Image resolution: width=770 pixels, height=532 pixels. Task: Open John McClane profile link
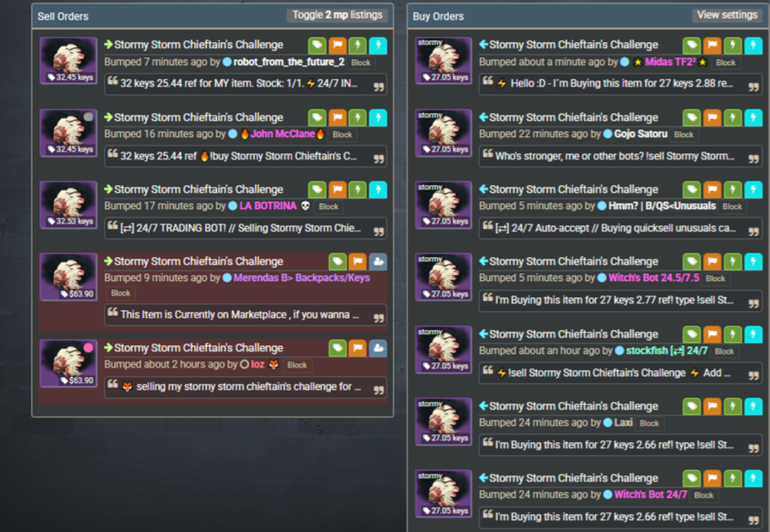[x=282, y=134]
